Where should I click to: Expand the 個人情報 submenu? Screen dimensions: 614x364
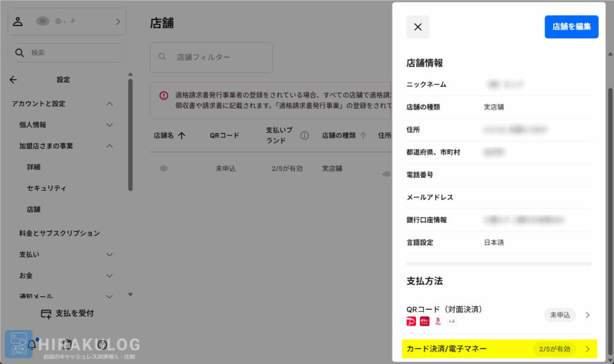[109, 125]
